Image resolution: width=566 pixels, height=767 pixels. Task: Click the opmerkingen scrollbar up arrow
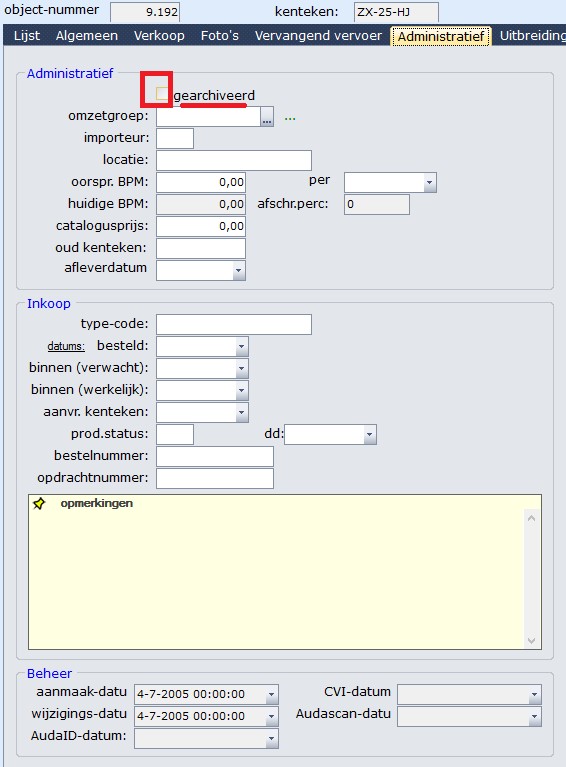click(532, 518)
